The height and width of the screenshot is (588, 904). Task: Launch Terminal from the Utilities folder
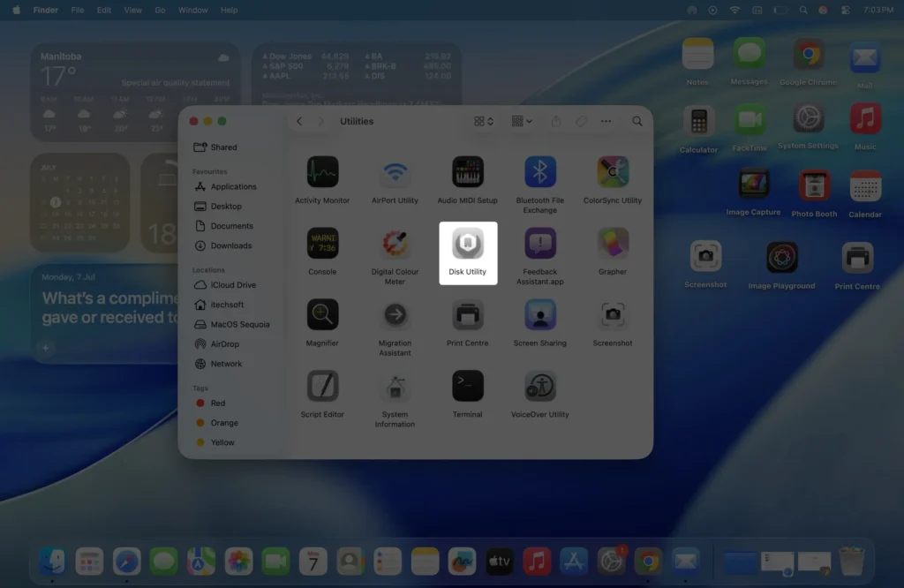[x=468, y=386]
